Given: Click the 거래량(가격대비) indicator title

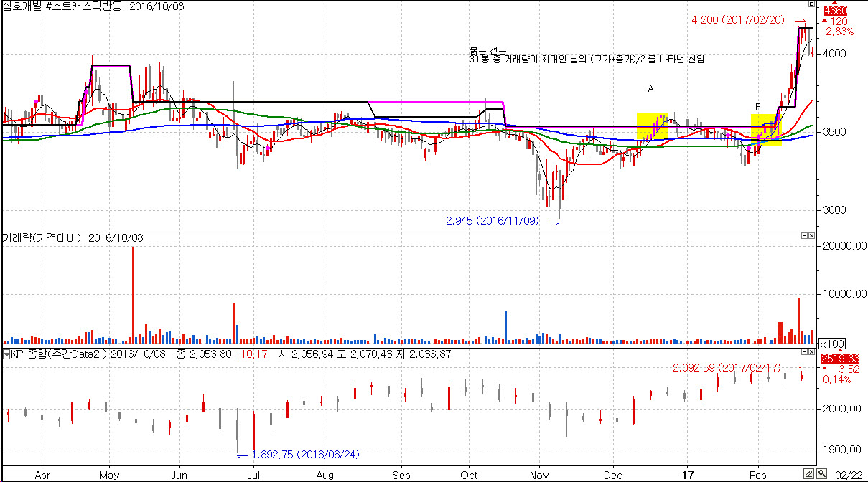Looking at the screenshot, I should [41, 237].
